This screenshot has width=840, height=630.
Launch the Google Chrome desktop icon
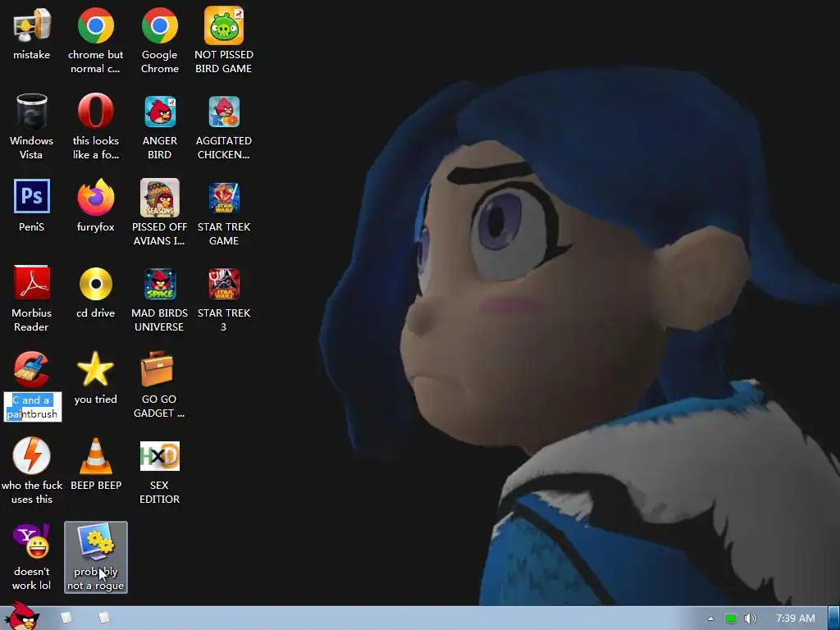click(160, 25)
